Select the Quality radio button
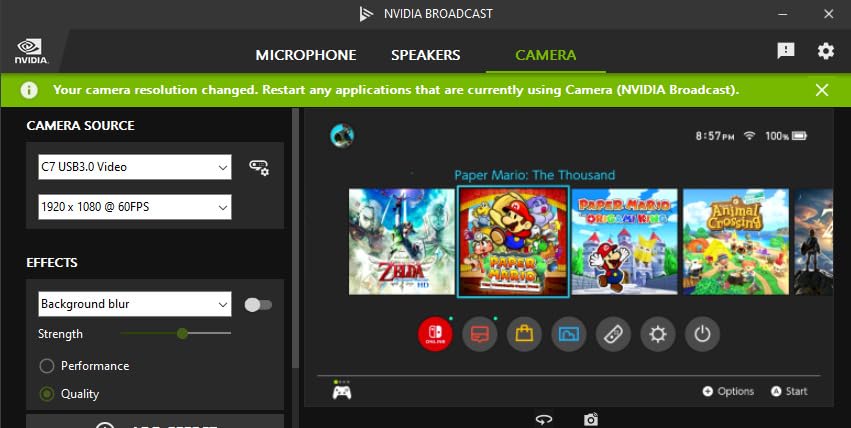 click(x=47, y=394)
